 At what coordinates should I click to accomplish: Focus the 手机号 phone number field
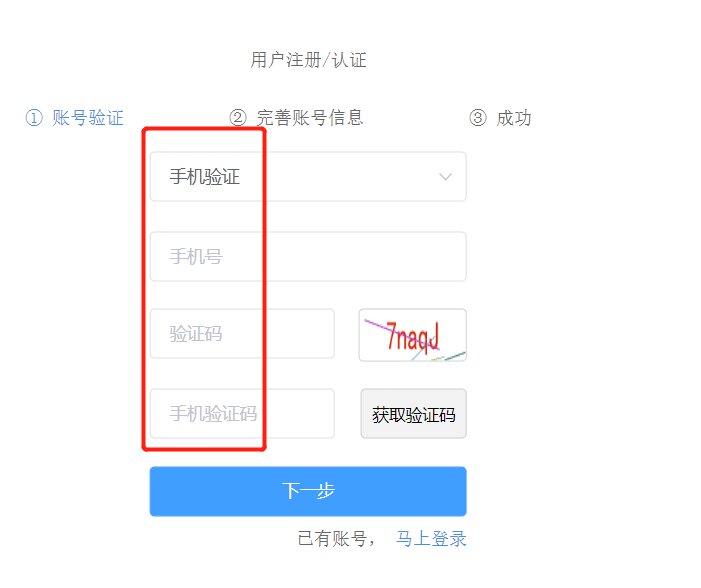point(308,257)
